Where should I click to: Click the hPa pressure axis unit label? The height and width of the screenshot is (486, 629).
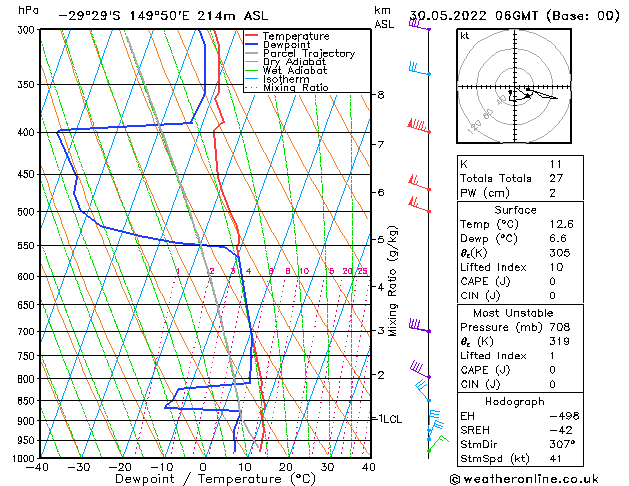tap(28, 10)
